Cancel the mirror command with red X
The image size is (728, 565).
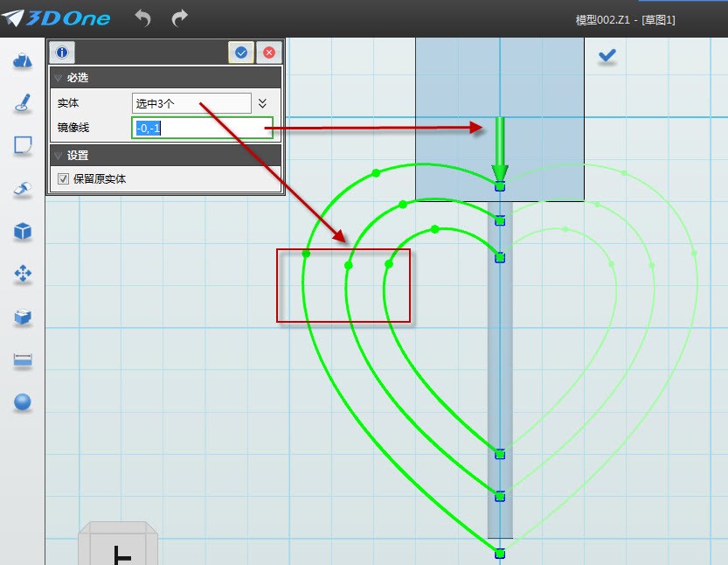[268, 52]
